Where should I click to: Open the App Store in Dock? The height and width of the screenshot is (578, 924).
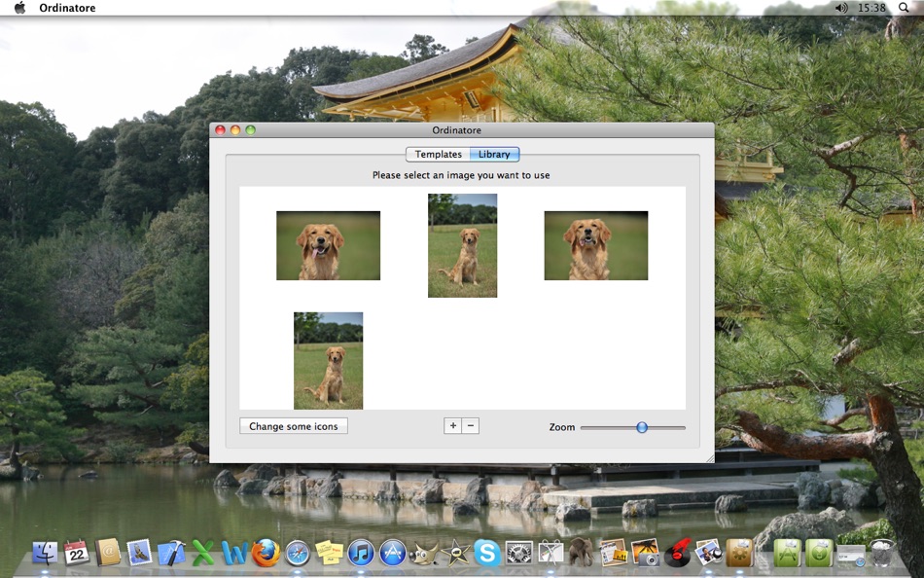pyautogui.click(x=393, y=554)
